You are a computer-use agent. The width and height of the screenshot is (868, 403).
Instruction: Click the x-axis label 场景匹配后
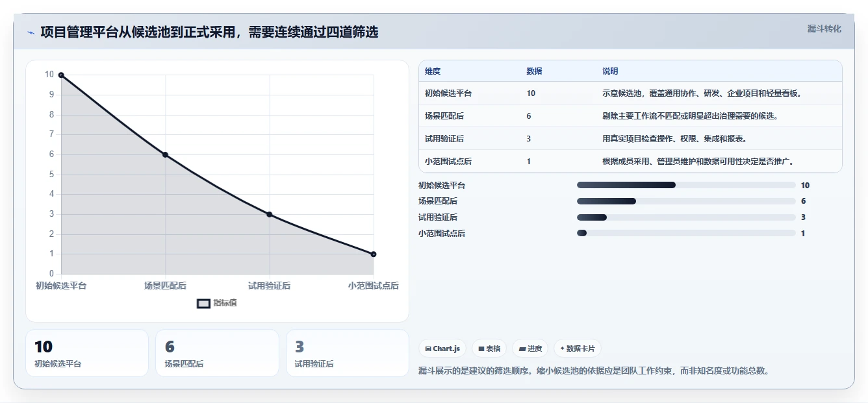(x=165, y=286)
